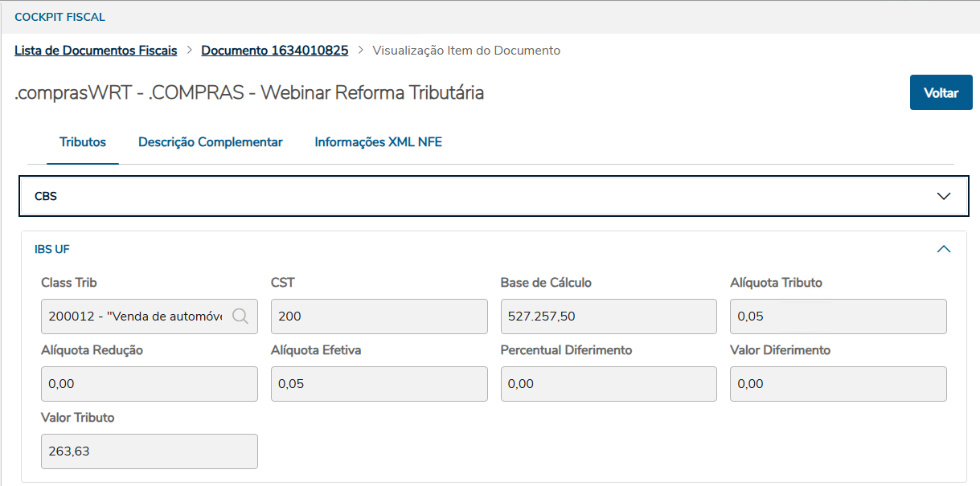
Task: Click the Class Trib search magnifier icon
Action: 240,316
